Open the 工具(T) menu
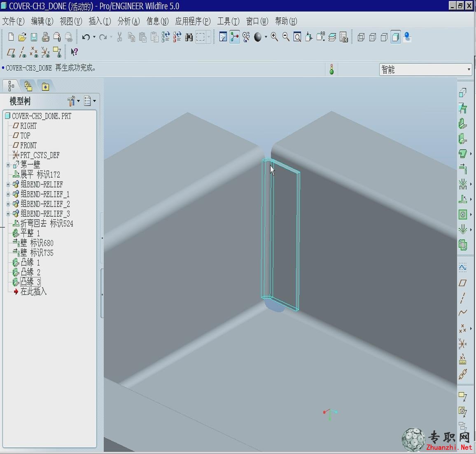Viewport: 476px width, 454px height. pos(228,21)
